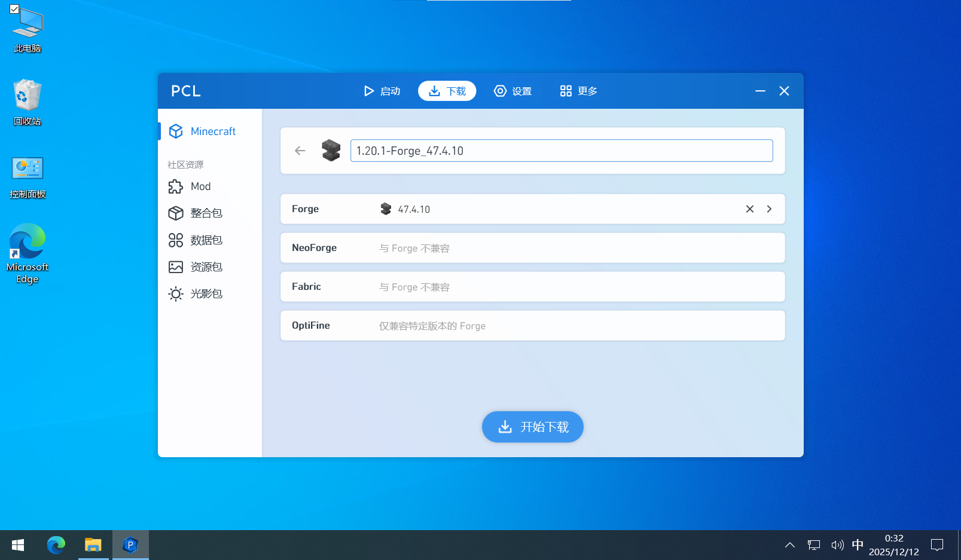
Task: Open File Explorer from the taskbar
Action: coord(93,545)
